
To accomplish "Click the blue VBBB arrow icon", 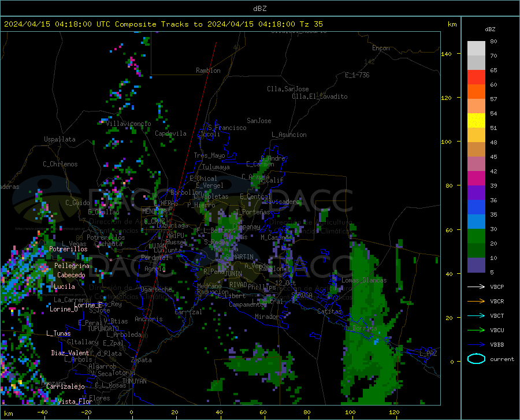I will (476, 344).
